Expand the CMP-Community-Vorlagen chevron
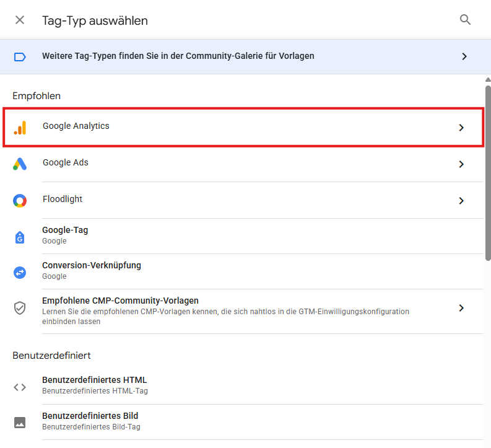 (x=461, y=308)
